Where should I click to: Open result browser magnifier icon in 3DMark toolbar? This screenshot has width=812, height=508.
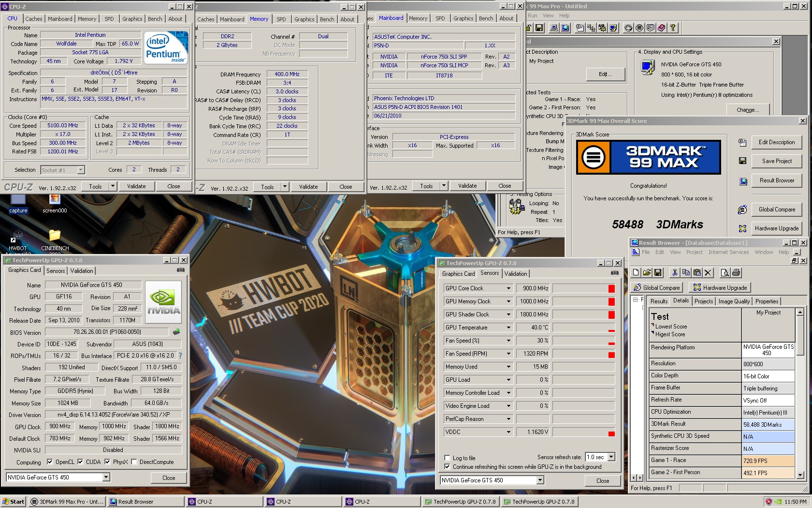[565, 28]
